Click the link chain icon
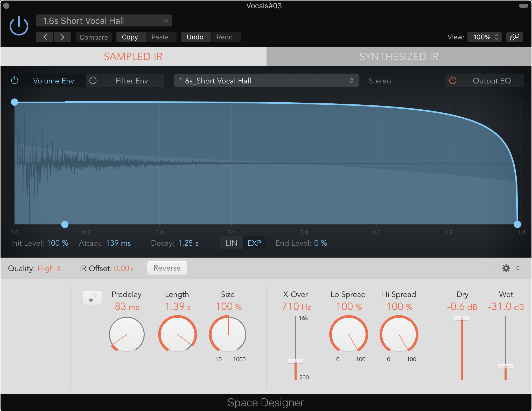This screenshot has height=411, width=532. pyautogui.click(x=514, y=37)
